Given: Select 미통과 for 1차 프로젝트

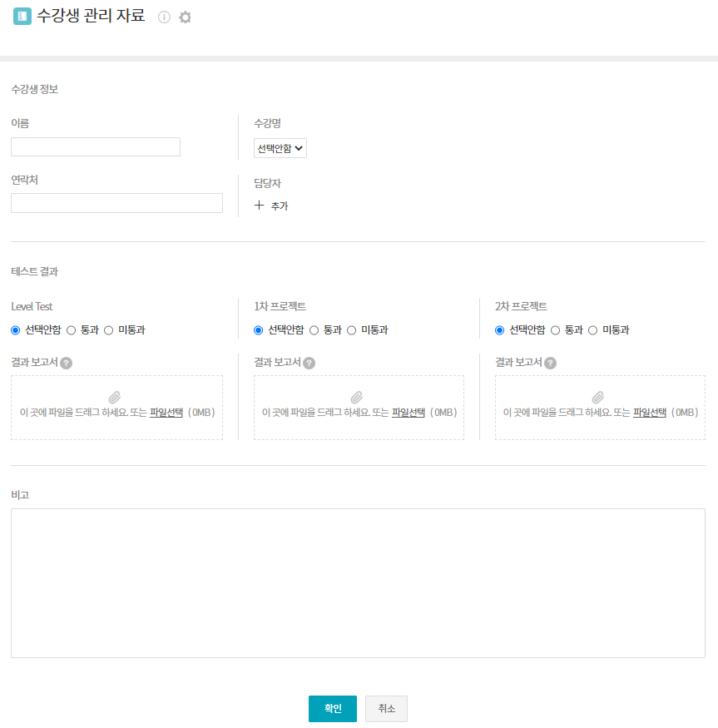Looking at the screenshot, I should [352, 330].
